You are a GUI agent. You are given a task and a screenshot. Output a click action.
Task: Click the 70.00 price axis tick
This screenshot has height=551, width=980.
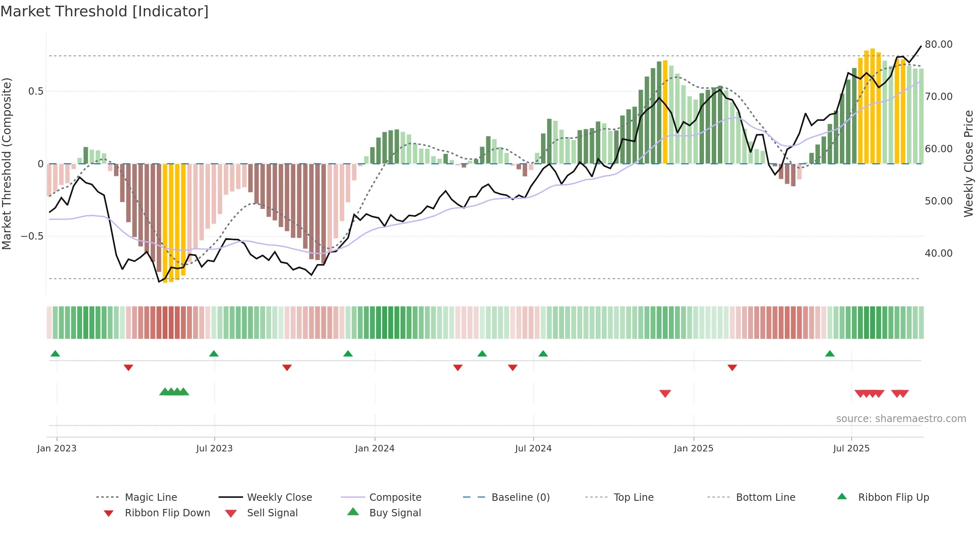pos(939,96)
